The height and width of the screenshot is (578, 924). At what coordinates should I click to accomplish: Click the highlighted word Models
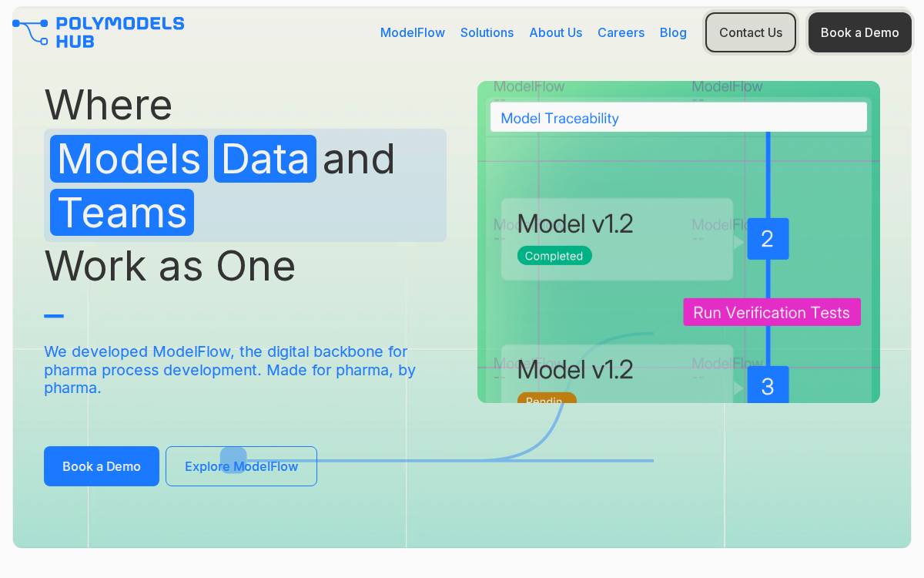click(129, 159)
